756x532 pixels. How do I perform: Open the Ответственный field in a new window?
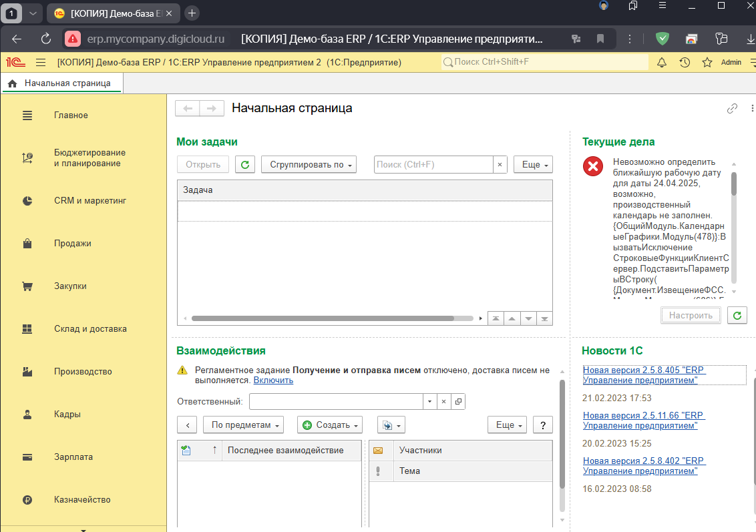point(457,402)
